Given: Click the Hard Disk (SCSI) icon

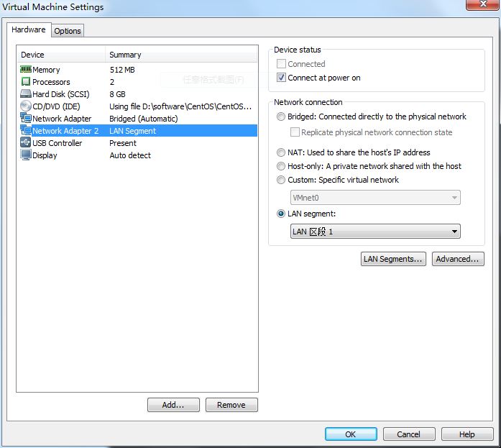Looking at the screenshot, I should (x=26, y=94).
